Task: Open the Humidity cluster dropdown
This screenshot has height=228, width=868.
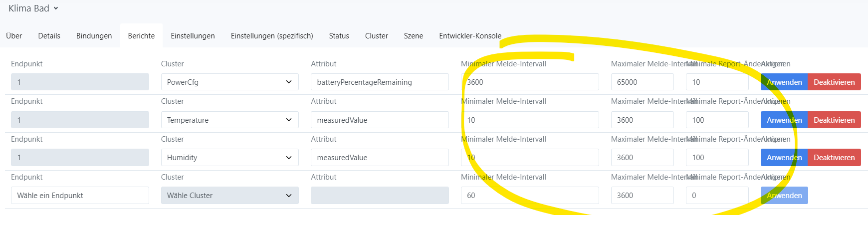Action: click(x=229, y=158)
